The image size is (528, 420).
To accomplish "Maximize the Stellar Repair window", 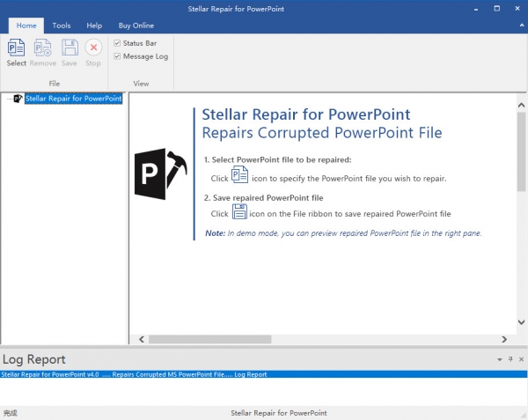I will click(x=496, y=9).
